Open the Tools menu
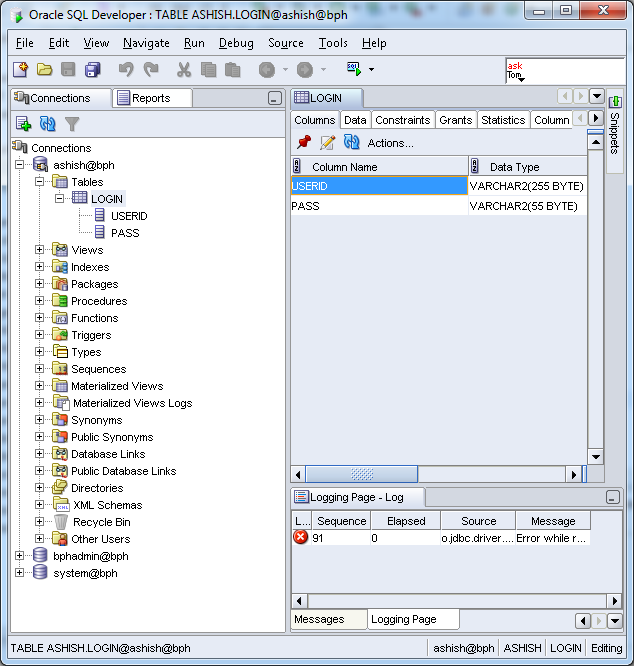634x666 pixels. [333, 43]
